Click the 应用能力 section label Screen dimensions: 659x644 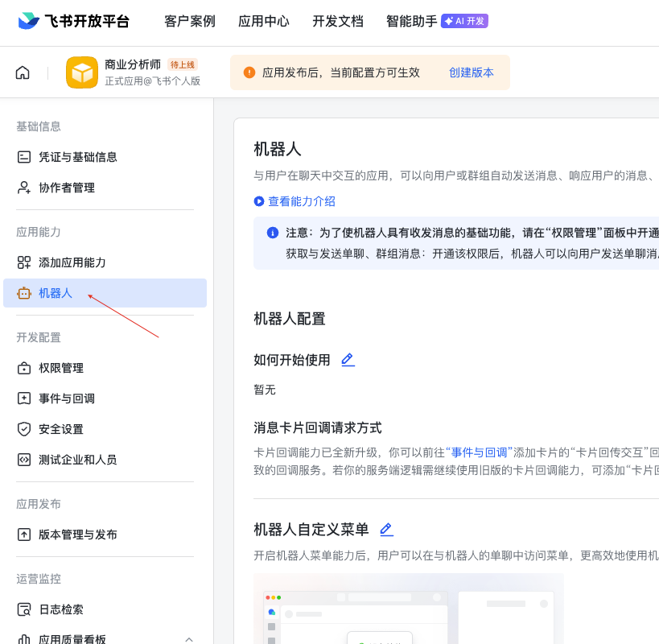[39, 232]
